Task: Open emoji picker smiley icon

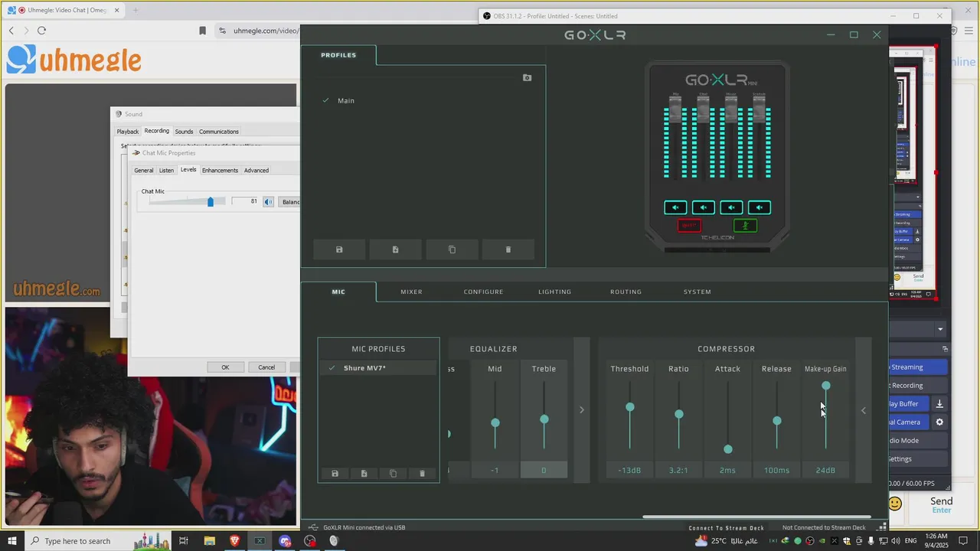Action: pyautogui.click(x=895, y=503)
